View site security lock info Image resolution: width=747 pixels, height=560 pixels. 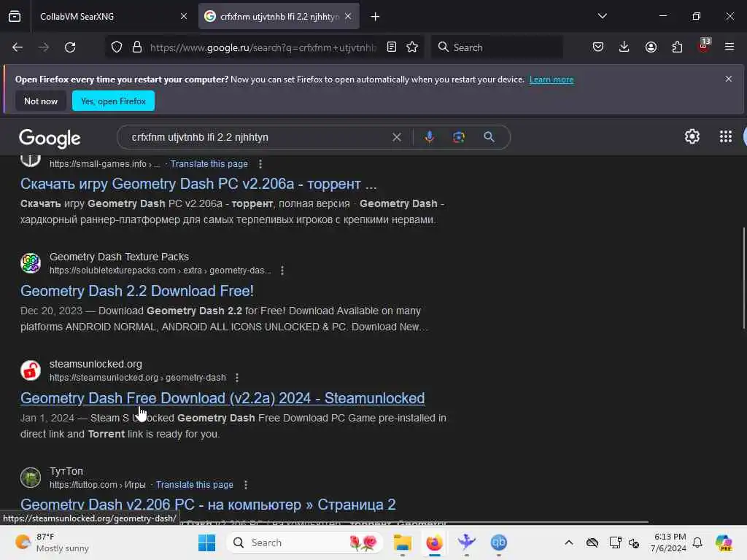[x=137, y=47]
